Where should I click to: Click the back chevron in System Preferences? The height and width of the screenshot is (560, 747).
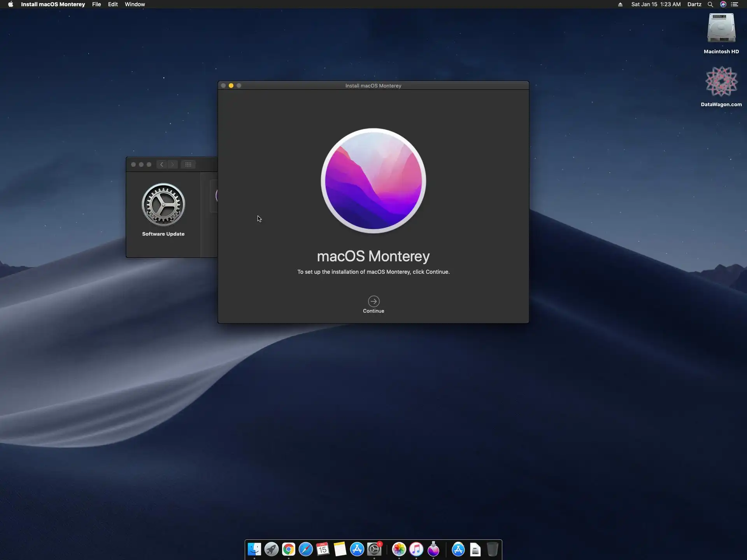point(162,164)
